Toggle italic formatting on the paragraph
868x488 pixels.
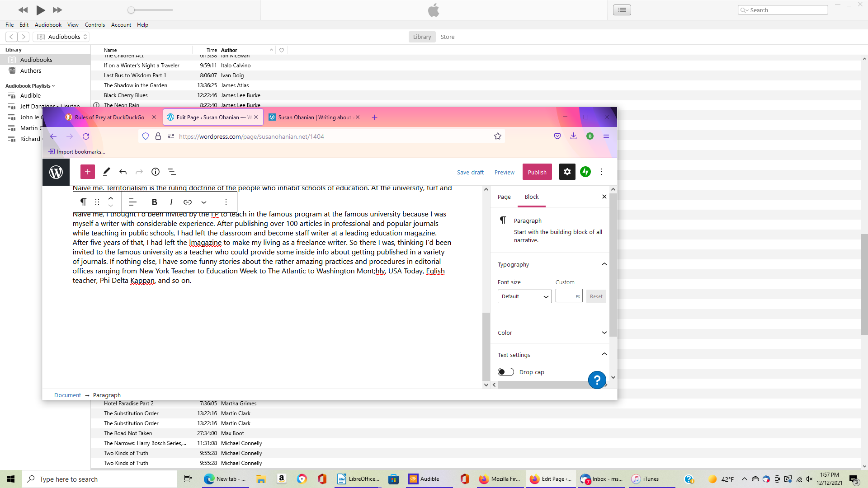click(x=171, y=202)
